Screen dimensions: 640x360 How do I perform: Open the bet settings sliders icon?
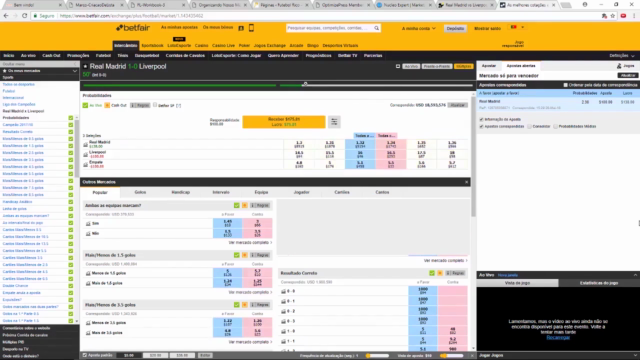[x=334, y=122]
